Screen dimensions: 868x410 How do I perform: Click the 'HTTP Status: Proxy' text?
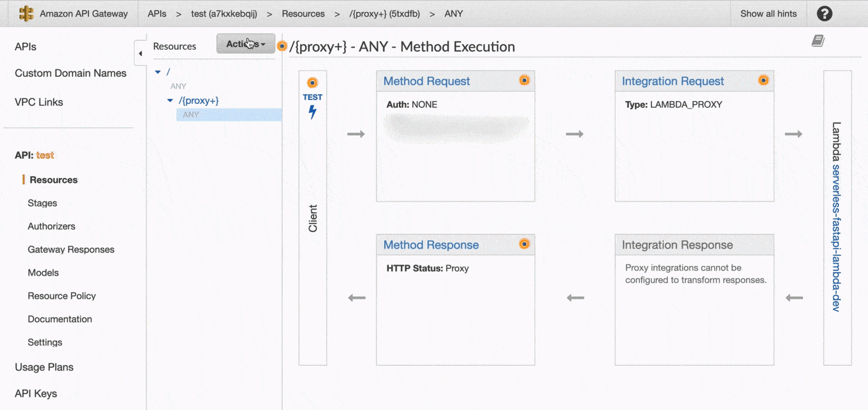point(428,268)
